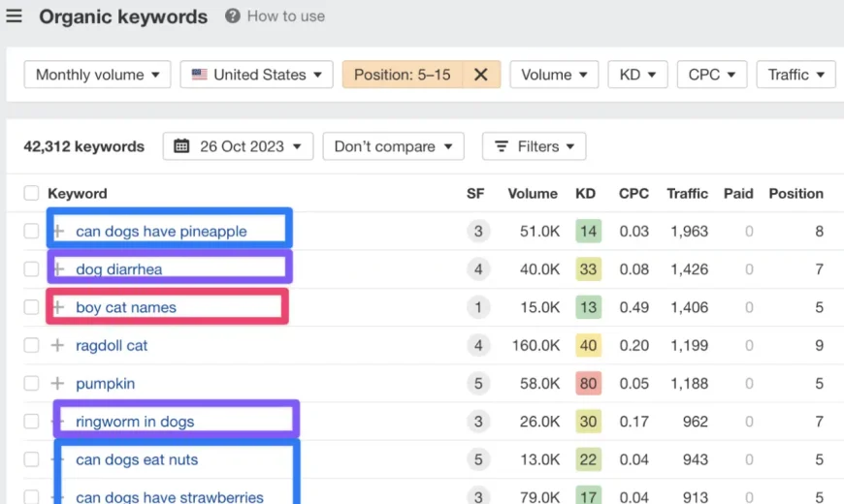Open keyword ragdoll cat
The height and width of the screenshot is (504, 844).
click(112, 345)
